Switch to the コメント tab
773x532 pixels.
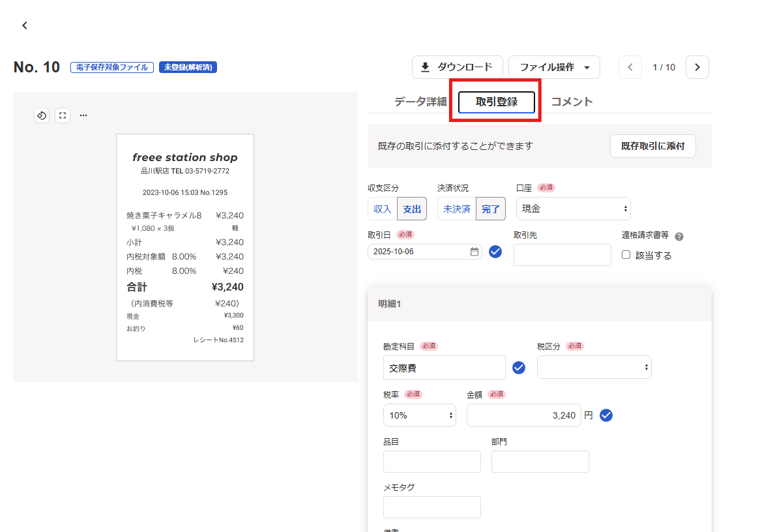click(572, 102)
